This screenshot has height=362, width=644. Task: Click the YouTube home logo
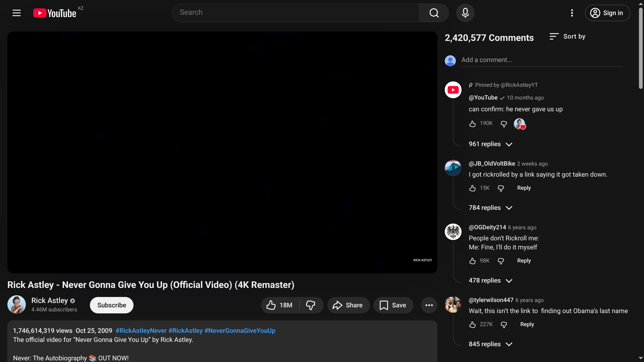pyautogui.click(x=55, y=13)
